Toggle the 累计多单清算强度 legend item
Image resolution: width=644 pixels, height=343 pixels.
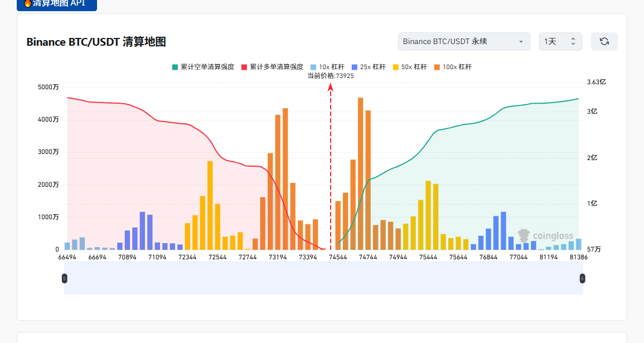pos(272,67)
